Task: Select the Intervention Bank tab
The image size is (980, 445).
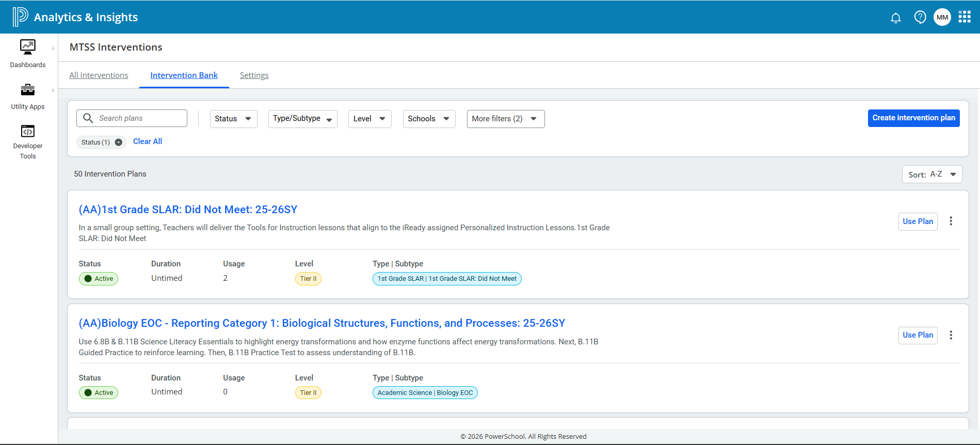Action: coord(184,75)
